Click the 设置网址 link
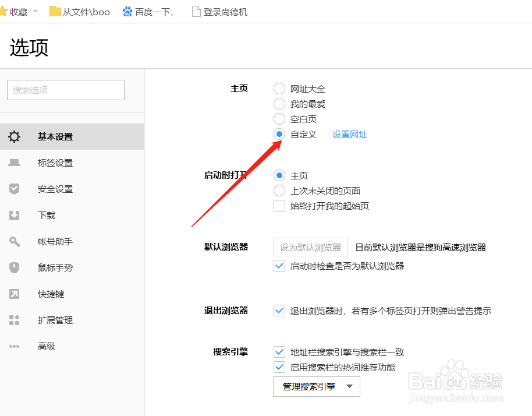 [x=350, y=135]
